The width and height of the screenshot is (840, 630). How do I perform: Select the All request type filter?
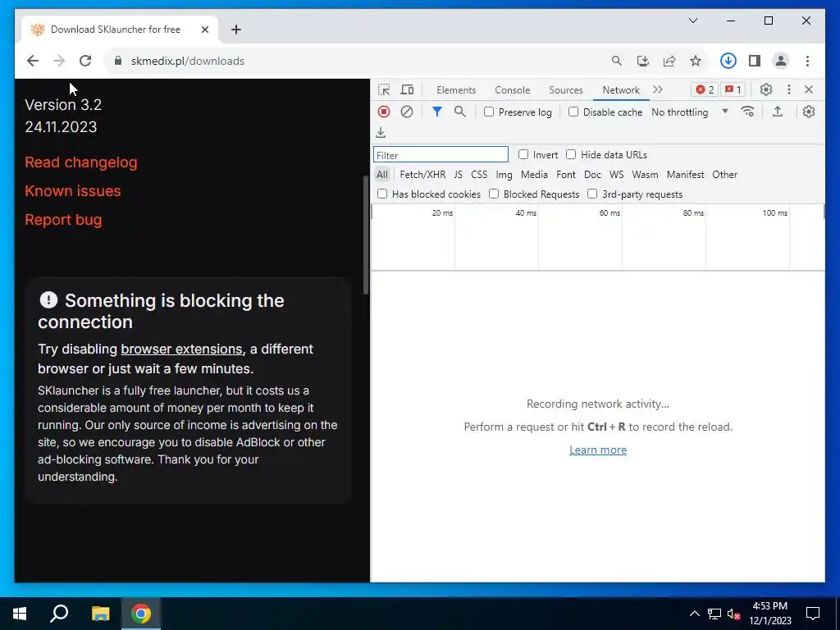click(x=382, y=175)
